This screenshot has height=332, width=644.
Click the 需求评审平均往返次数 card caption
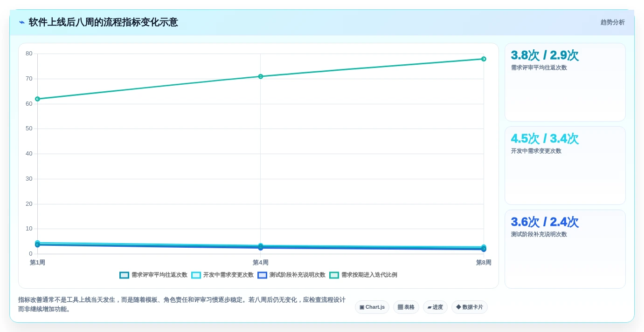539,68
